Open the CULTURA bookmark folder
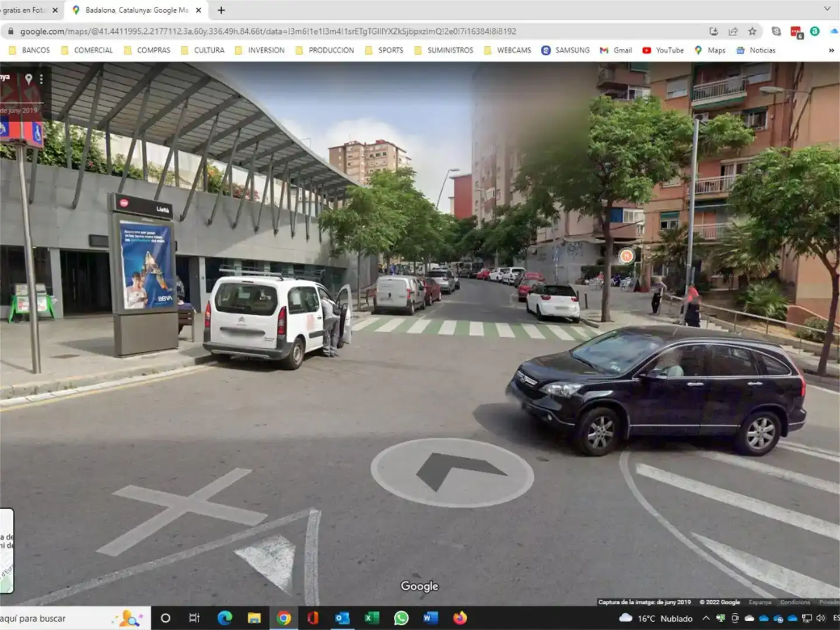The image size is (840, 630). tap(203, 51)
